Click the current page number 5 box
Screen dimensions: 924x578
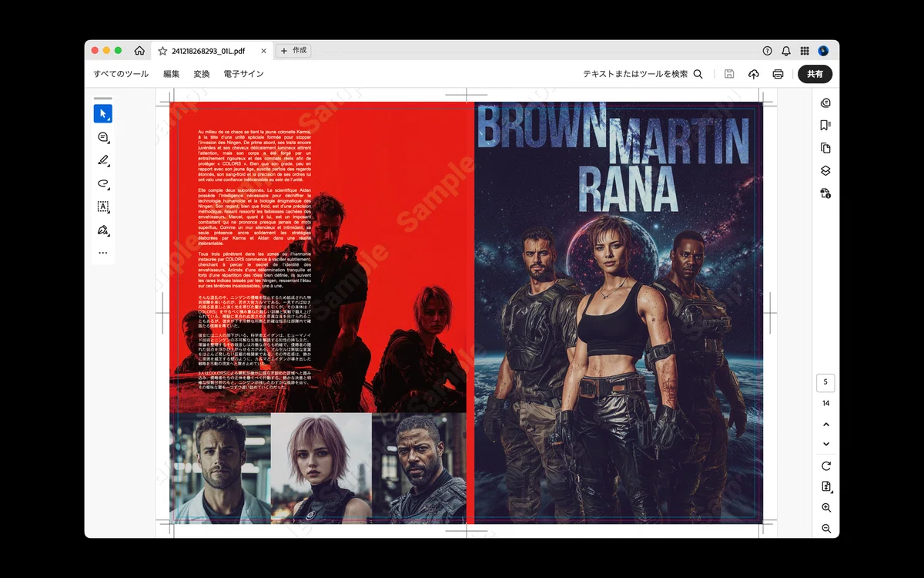(825, 382)
